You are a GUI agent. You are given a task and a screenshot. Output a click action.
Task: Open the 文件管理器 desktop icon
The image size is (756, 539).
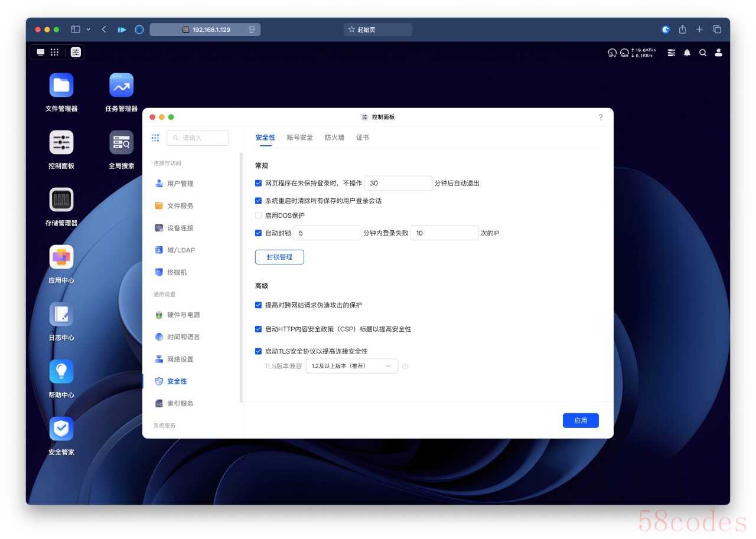[x=61, y=86]
